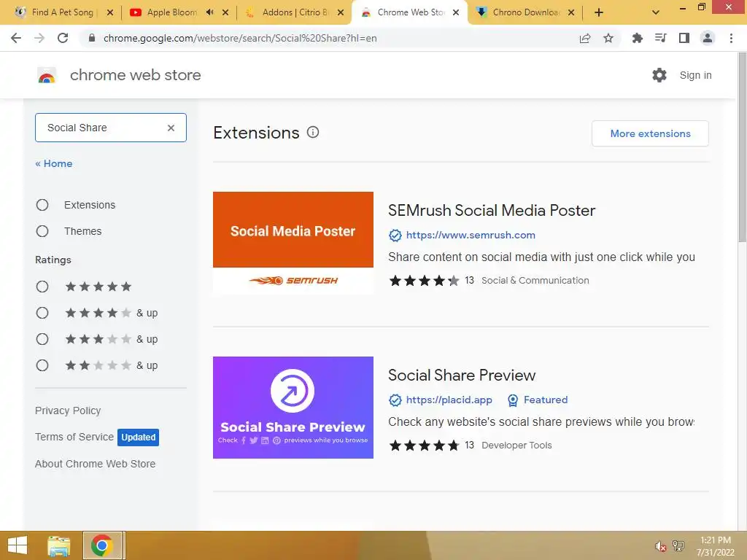Click Sign in link
747x560 pixels.
pos(695,75)
